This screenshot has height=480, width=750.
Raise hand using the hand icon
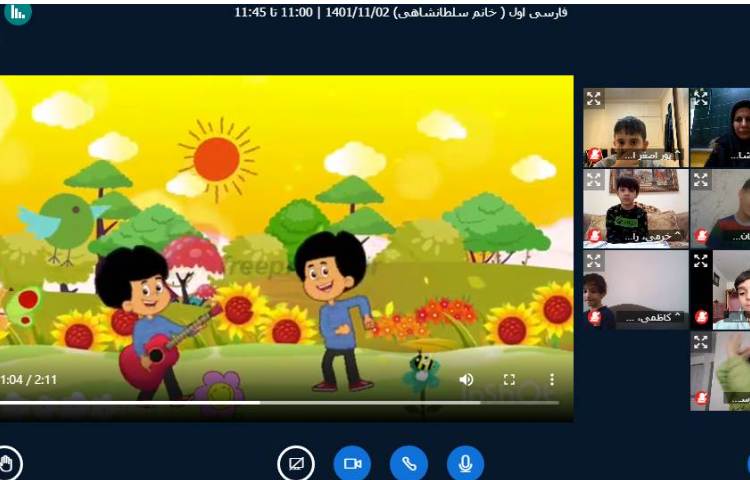(6, 463)
